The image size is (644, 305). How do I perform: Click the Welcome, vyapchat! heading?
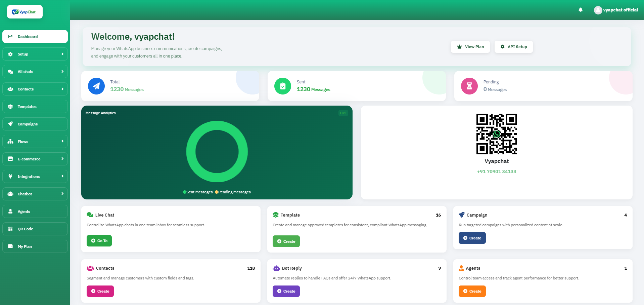coord(133,37)
